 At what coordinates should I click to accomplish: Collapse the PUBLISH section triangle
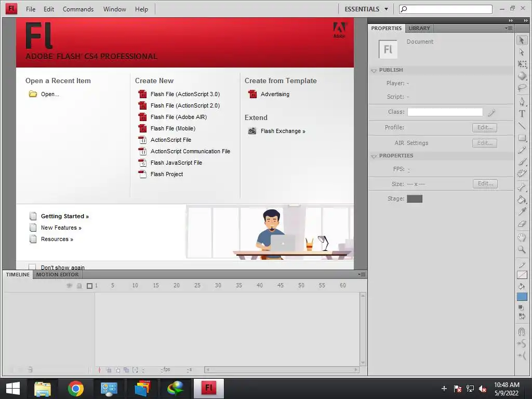[x=374, y=71]
